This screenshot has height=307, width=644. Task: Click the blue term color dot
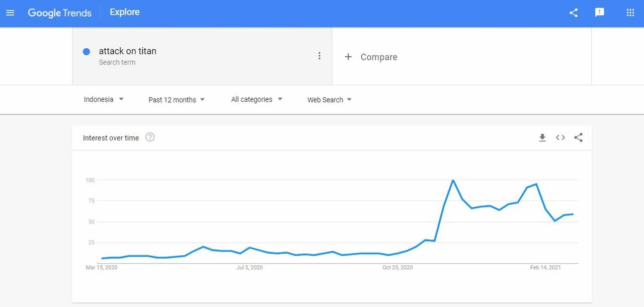pos(87,51)
